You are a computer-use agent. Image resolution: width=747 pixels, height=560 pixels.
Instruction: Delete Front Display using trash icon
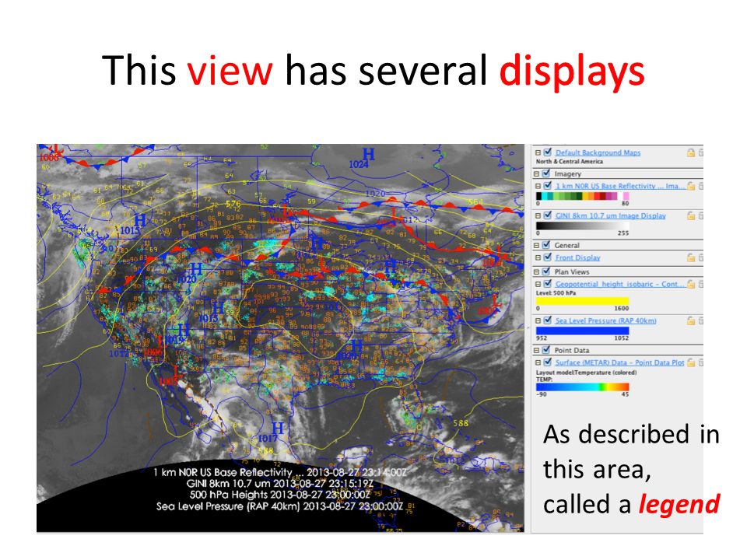click(701, 257)
